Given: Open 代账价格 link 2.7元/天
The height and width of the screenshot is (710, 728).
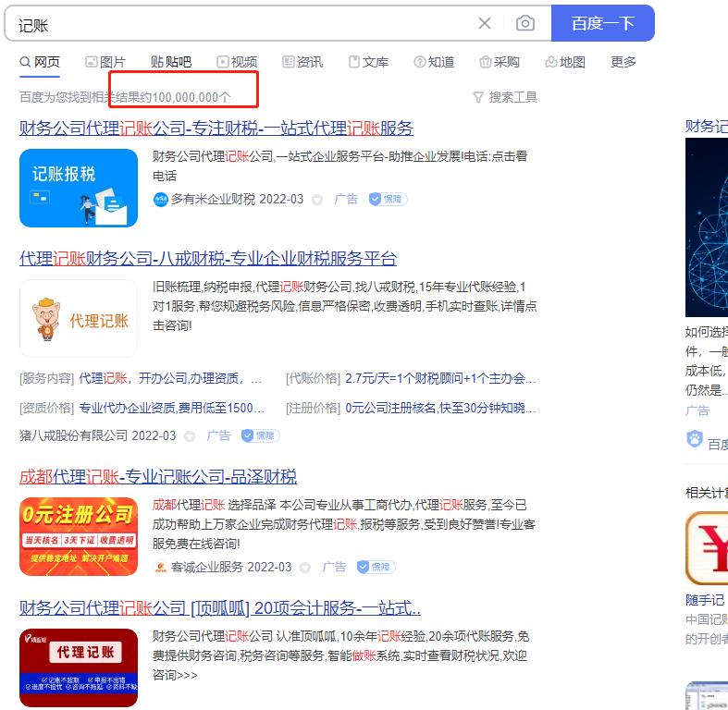Looking at the screenshot, I should (x=440, y=379).
